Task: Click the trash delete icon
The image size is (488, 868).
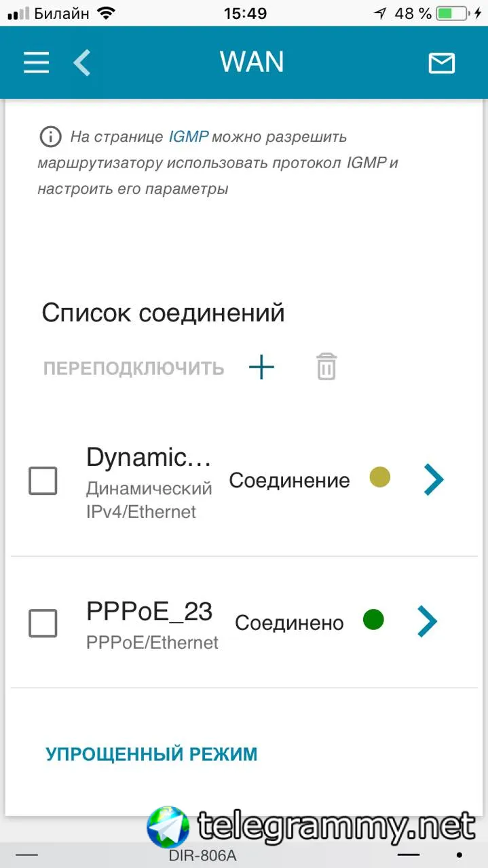Action: [x=326, y=367]
